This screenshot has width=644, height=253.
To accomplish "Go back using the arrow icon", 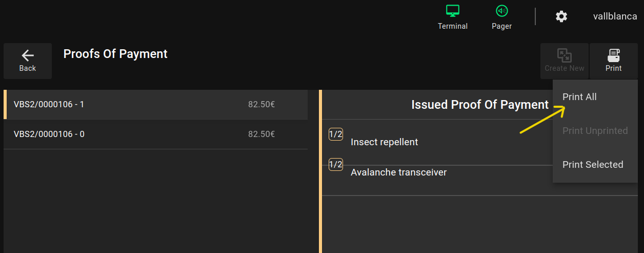I will (x=28, y=56).
